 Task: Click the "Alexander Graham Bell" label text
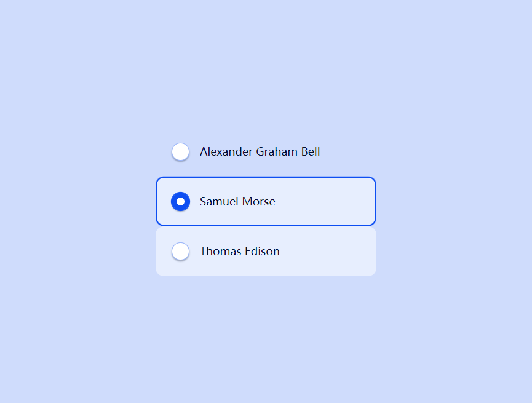click(x=260, y=152)
